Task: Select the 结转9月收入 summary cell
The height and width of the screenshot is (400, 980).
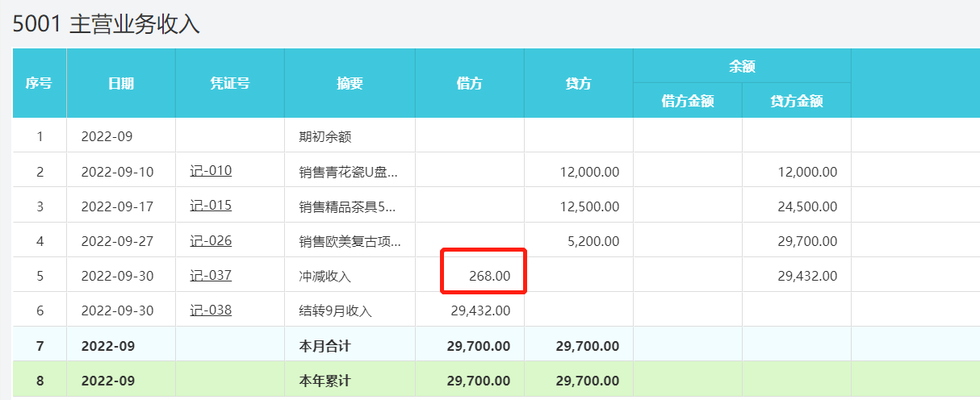Action: (336, 310)
